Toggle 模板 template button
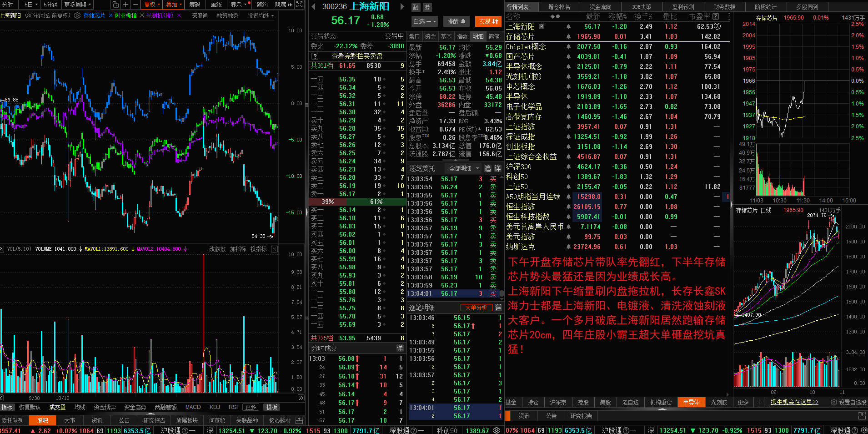This screenshot has width=868, height=434. click(272, 407)
